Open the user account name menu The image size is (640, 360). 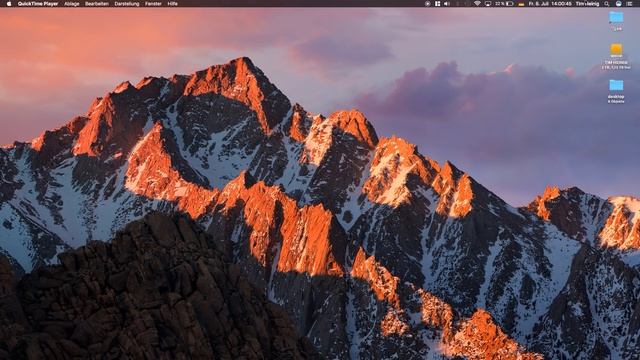[587, 4]
